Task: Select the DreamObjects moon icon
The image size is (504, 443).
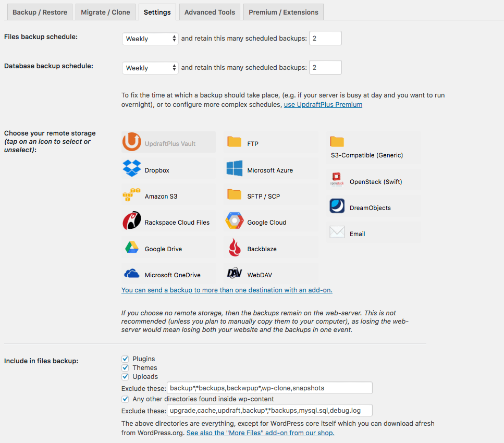Action: click(337, 206)
